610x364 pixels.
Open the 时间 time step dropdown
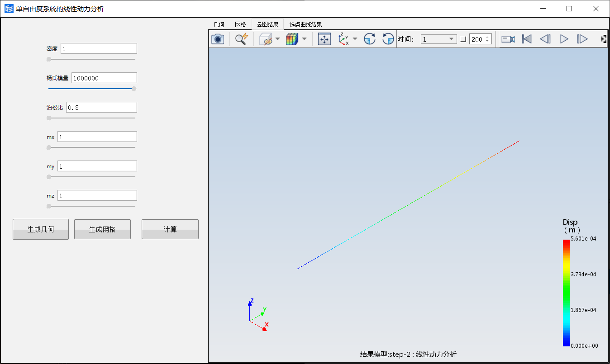pyautogui.click(x=438, y=39)
